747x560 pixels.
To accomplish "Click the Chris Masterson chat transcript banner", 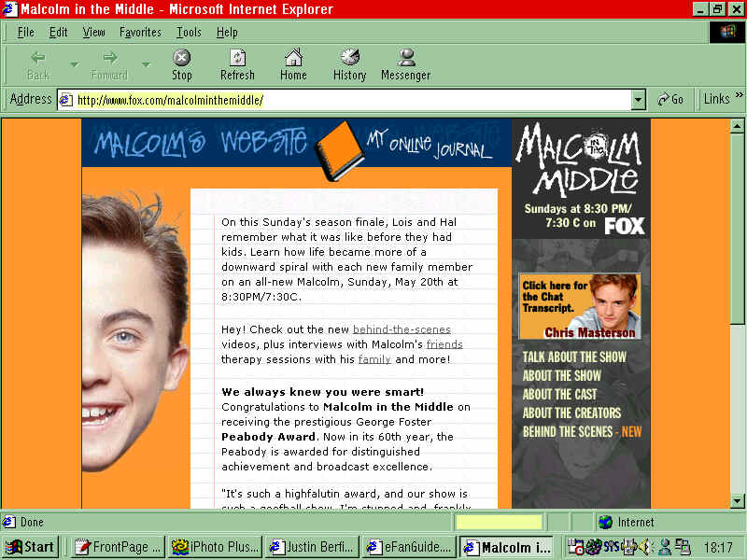I will (580, 306).
